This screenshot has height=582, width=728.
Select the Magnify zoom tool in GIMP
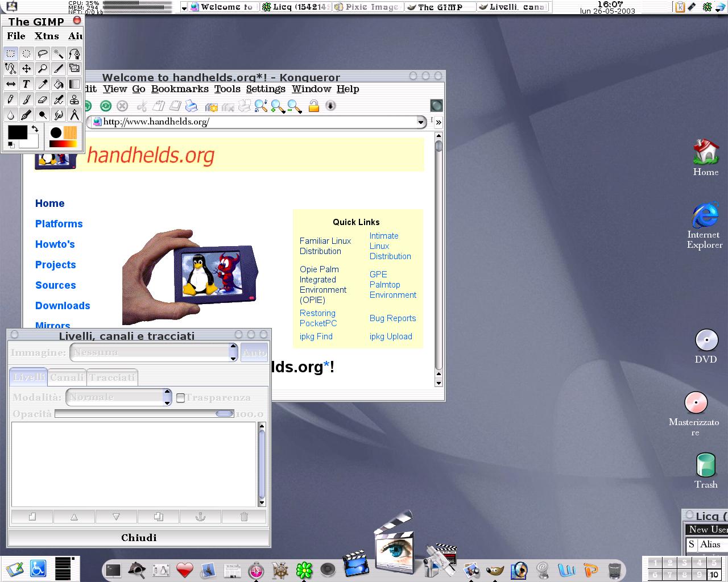43,69
